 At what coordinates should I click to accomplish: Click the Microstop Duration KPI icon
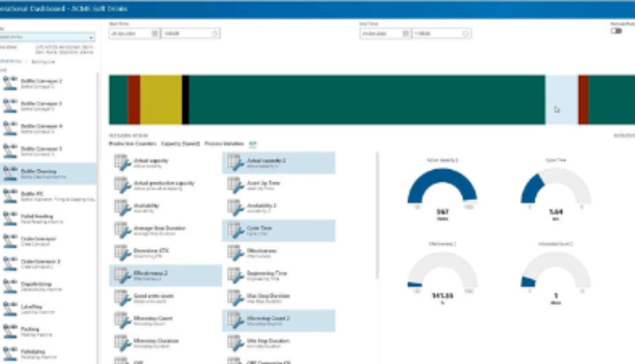coord(122,343)
